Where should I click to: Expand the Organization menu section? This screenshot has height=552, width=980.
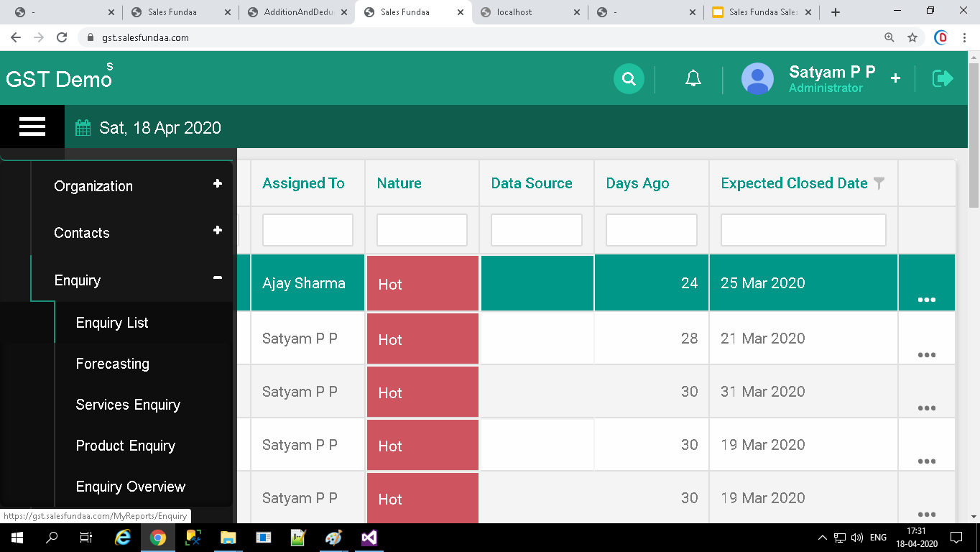click(x=217, y=184)
